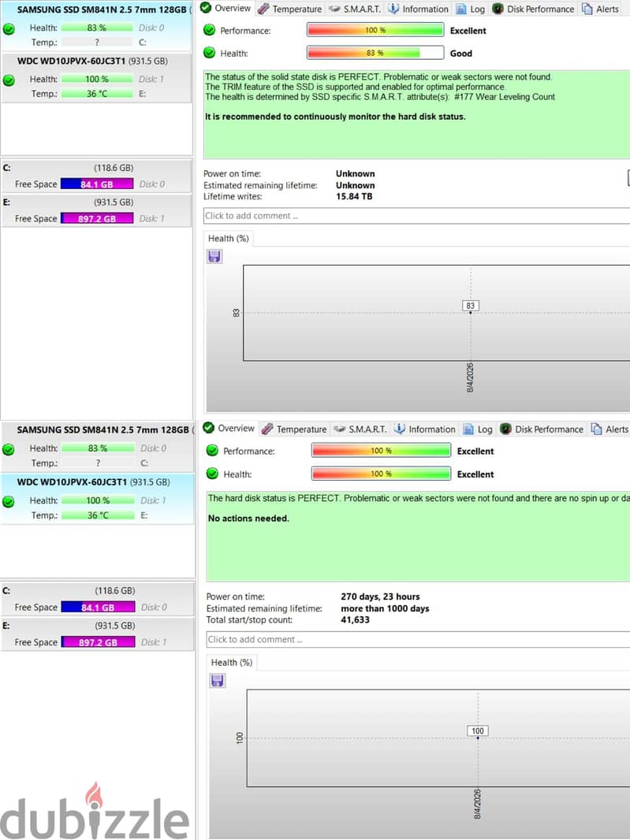Click the green status check beside the WDC disk in the bottom screenshot
630x840 pixels.
coord(9,502)
